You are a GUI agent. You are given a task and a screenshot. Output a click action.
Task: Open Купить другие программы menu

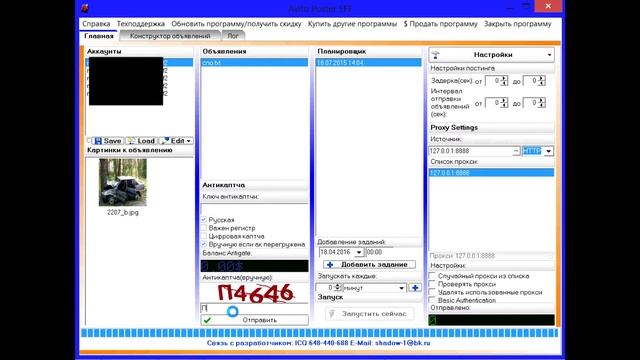coord(352,24)
